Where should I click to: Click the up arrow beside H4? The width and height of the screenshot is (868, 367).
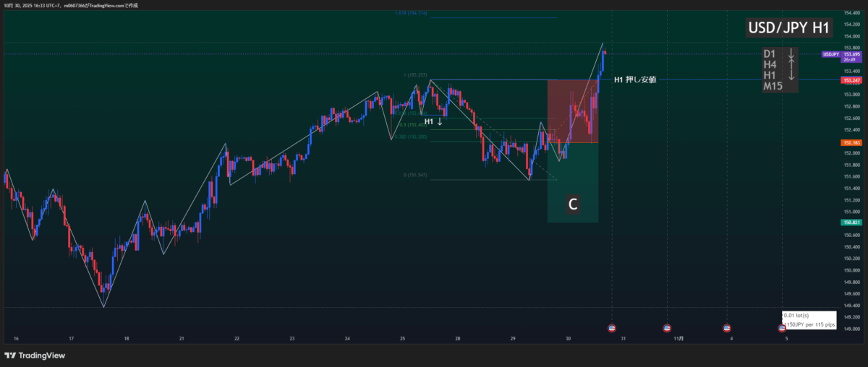791,65
